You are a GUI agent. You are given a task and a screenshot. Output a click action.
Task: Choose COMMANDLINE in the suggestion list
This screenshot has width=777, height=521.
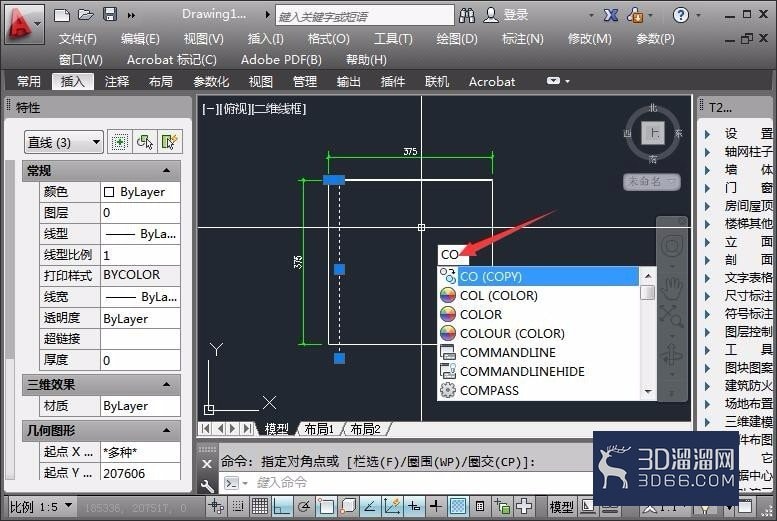click(539, 352)
